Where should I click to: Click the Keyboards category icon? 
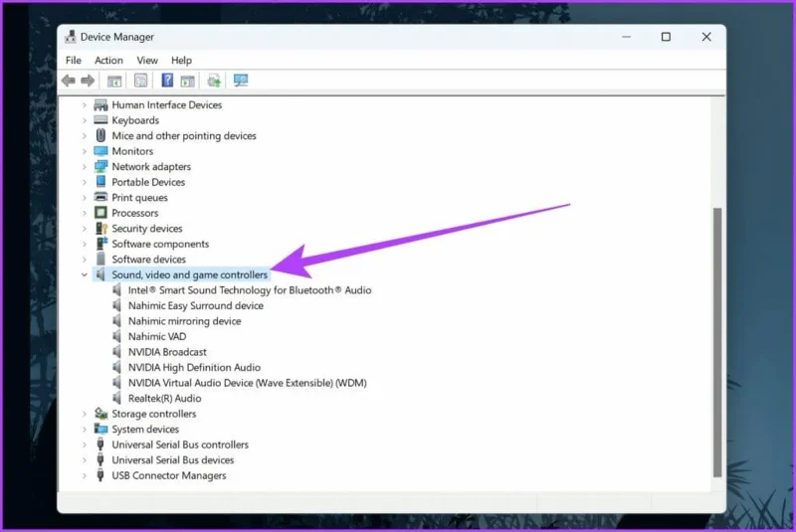click(x=100, y=120)
